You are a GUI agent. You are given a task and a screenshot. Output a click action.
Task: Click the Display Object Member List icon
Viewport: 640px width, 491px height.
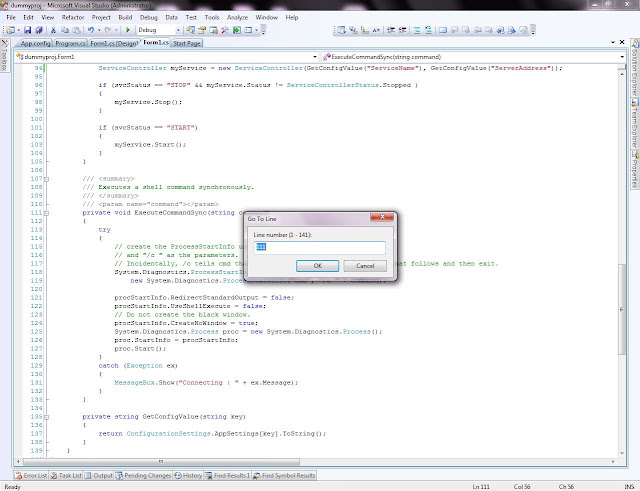(342, 30)
